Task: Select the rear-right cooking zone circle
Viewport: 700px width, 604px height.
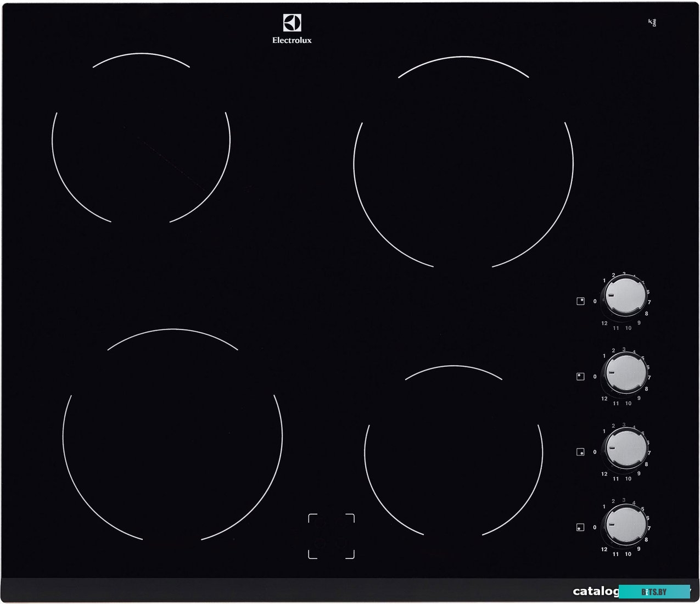Action: [x=463, y=163]
